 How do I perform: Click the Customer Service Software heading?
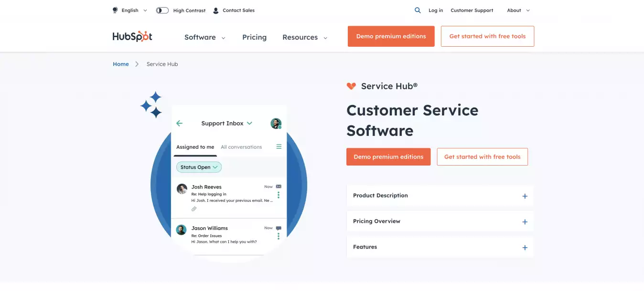point(412,120)
